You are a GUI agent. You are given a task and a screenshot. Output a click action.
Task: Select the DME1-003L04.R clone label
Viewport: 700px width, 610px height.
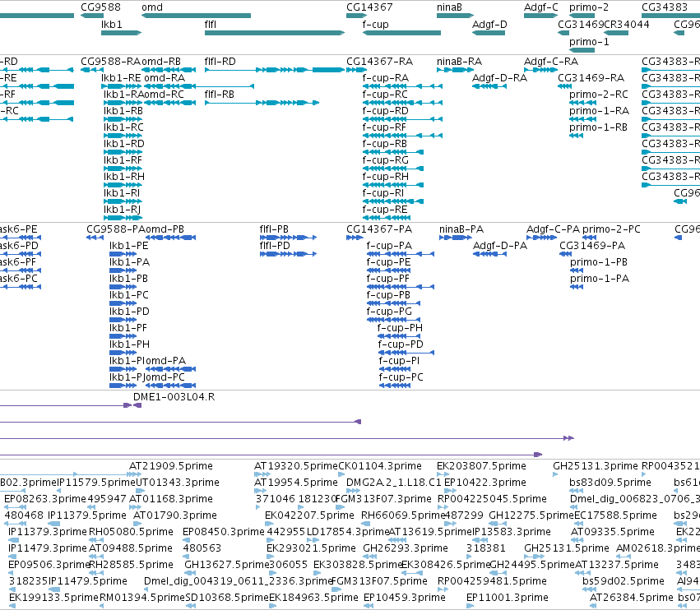[x=174, y=397]
